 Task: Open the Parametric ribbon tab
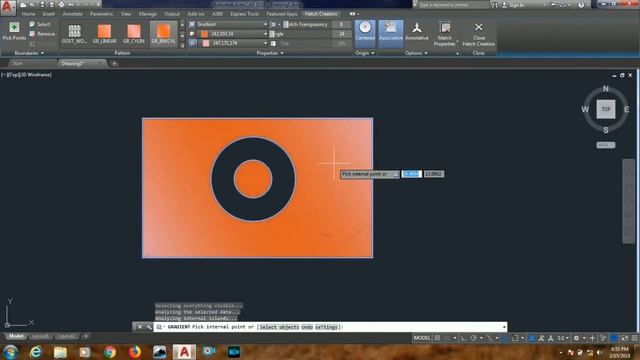[x=102, y=14]
